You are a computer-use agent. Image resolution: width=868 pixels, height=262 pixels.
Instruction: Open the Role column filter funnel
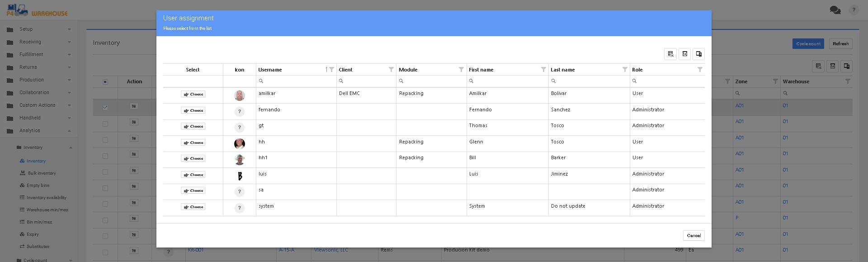(x=700, y=70)
